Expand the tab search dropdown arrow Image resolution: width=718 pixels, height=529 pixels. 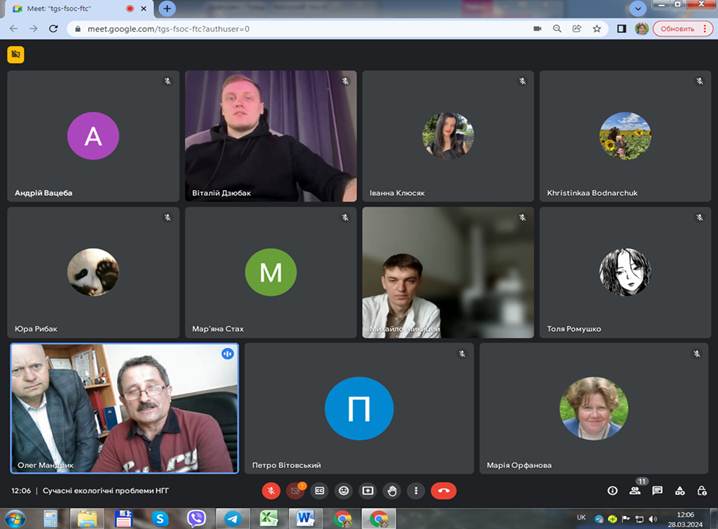639,8
